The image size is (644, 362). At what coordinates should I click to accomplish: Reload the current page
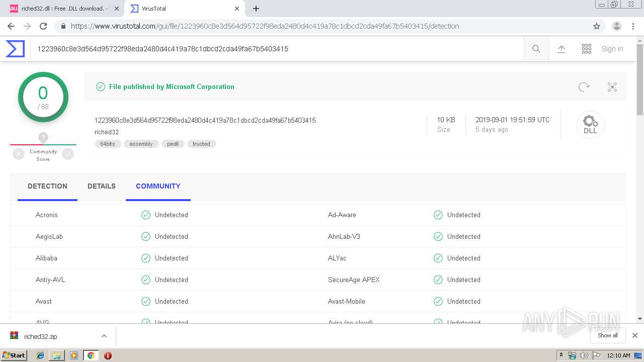click(x=43, y=26)
